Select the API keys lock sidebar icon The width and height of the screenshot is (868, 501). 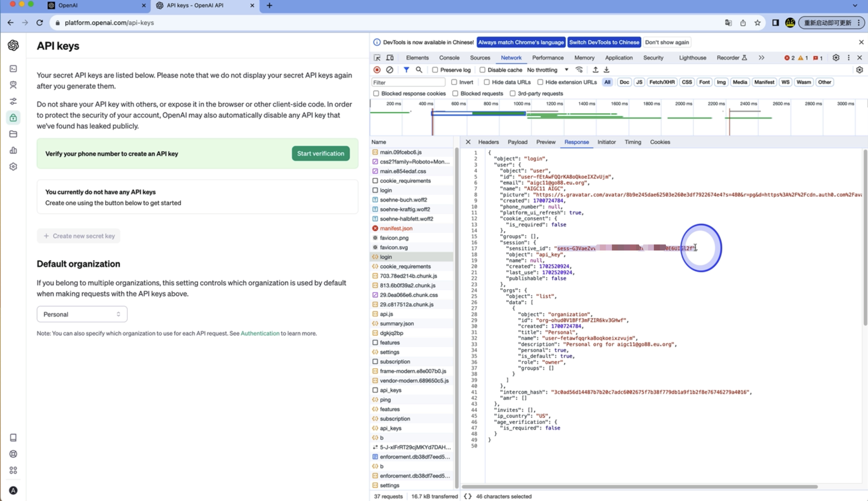13,118
